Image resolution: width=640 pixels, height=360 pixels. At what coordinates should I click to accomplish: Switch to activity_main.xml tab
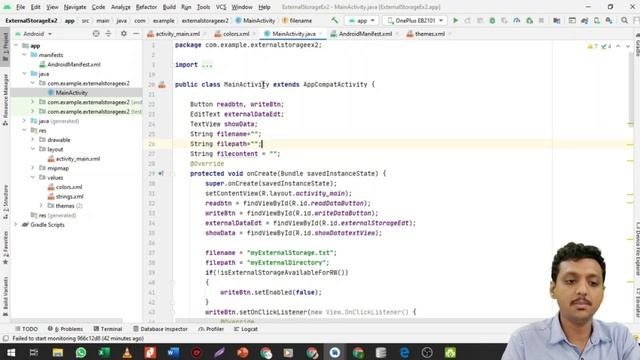[178, 34]
